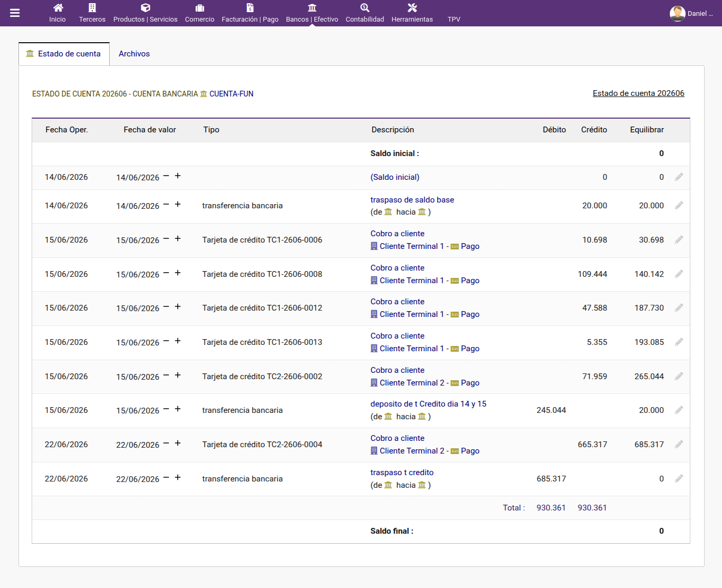Edit the TC1-2606-0008 row pencil icon
722x588 pixels.
pos(679,274)
